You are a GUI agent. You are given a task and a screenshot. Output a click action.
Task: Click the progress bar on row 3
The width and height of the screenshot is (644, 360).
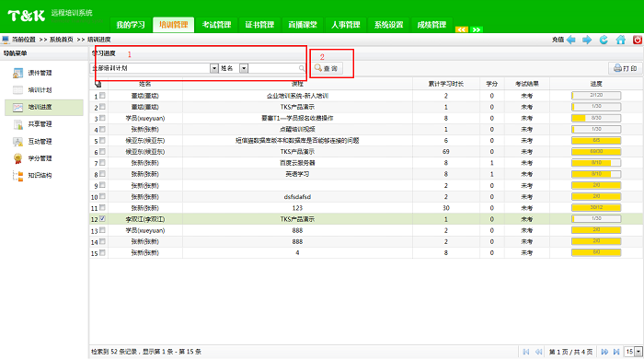[x=596, y=118]
